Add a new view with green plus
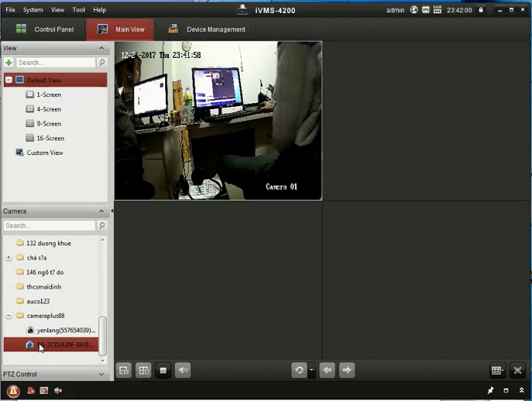This screenshot has width=532, height=401. 8,63
